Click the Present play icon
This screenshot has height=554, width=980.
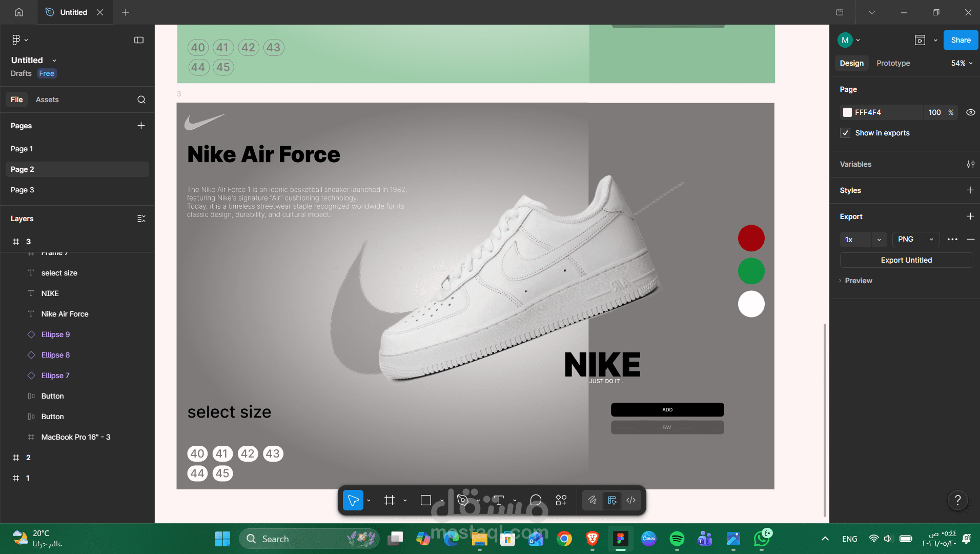click(x=920, y=40)
